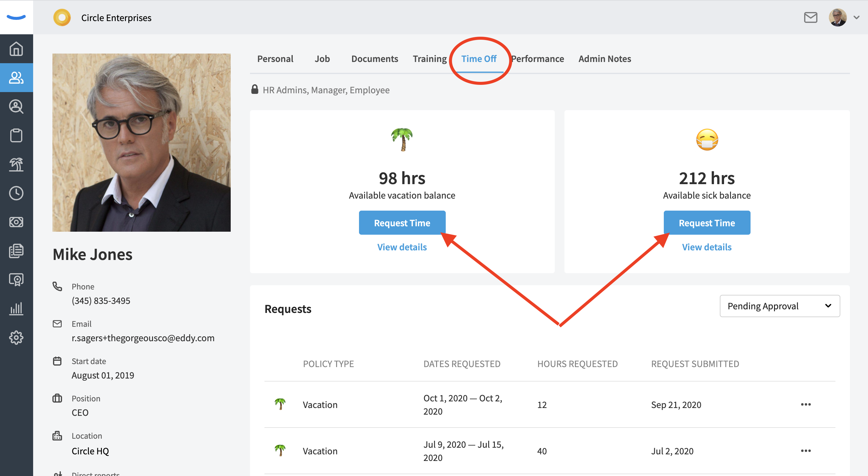View details for available vacation balance

pyautogui.click(x=402, y=247)
